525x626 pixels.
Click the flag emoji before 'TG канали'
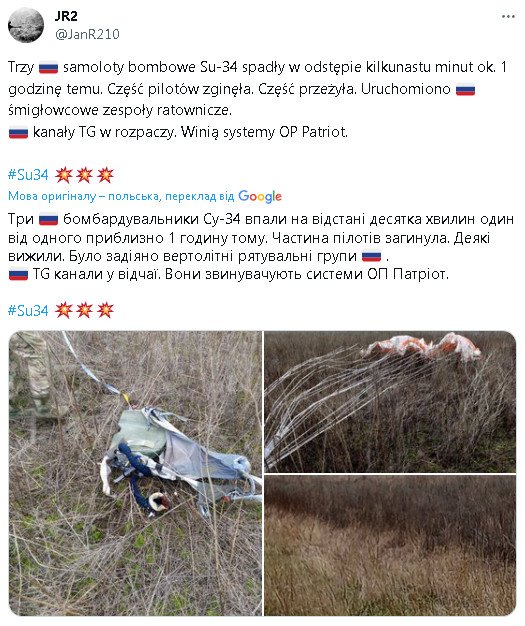point(18,275)
